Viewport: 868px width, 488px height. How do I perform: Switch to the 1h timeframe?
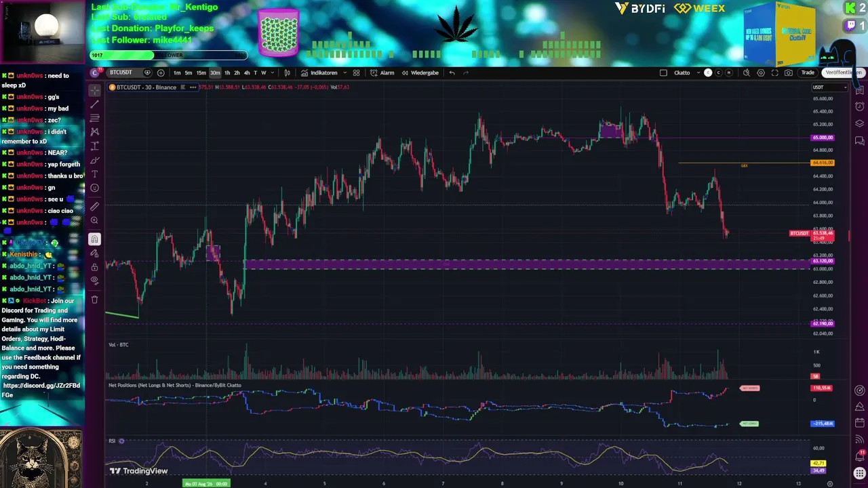click(x=227, y=73)
